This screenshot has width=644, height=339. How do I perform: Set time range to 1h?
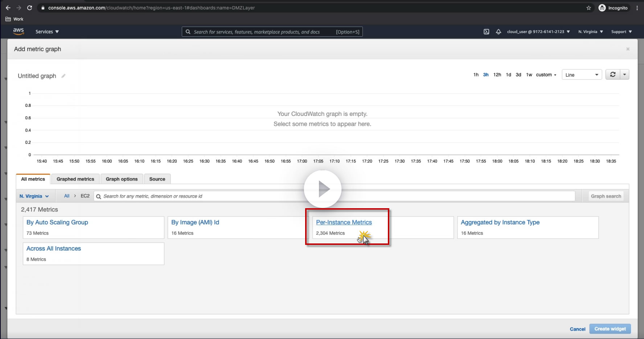point(476,75)
